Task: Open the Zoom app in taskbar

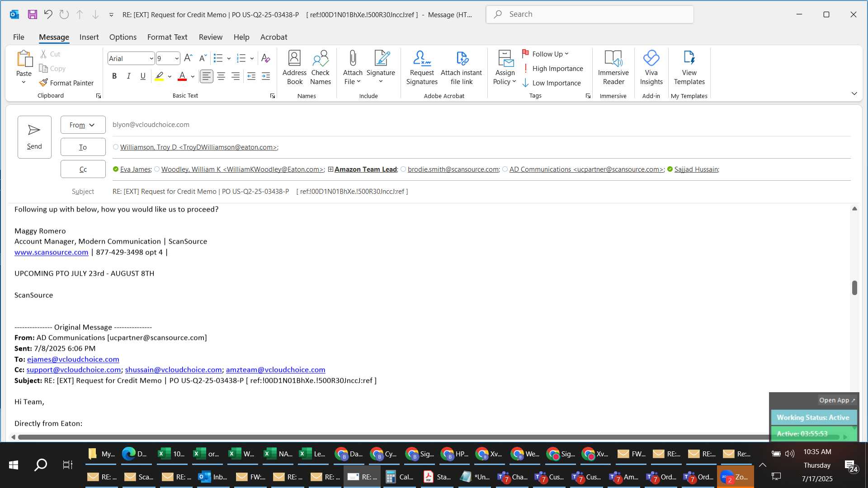Action: pos(735,477)
